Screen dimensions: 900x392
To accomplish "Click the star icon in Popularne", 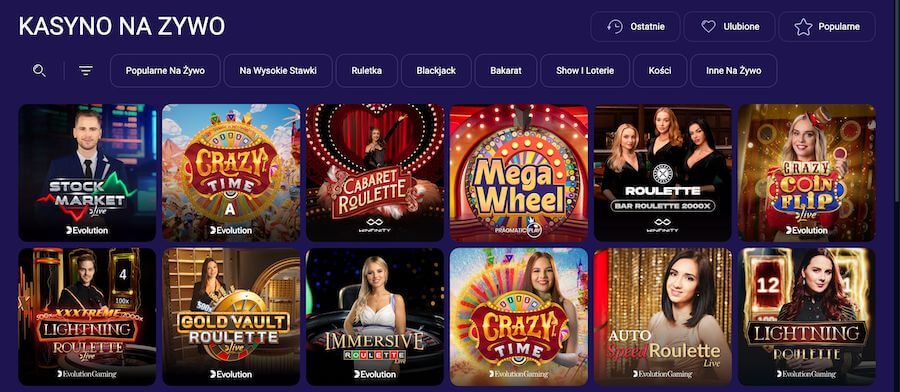I will (803, 26).
